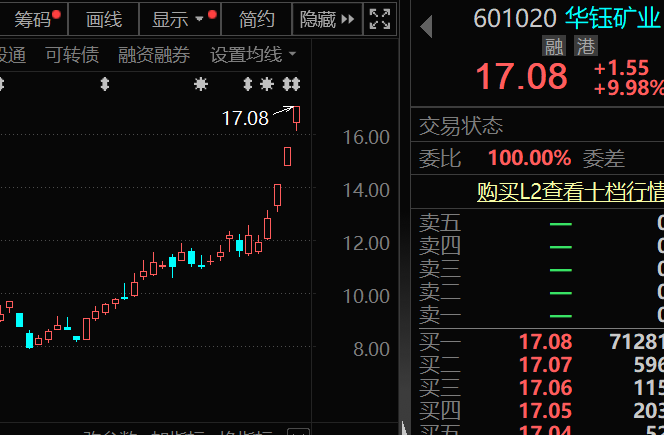Viewport: 664px width, 435px height.
Task: Click the 8.00 price axis label
Action: click(x=371, y=349)
